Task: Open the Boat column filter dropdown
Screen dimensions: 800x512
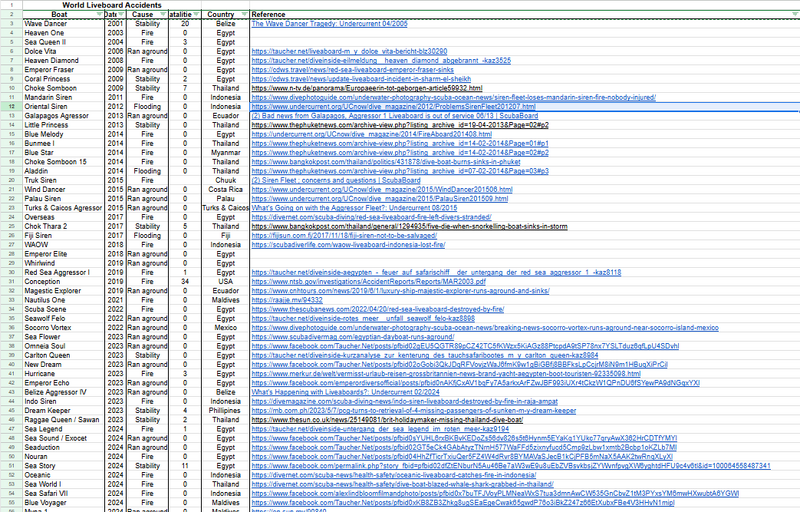Action: coord(97,15)
